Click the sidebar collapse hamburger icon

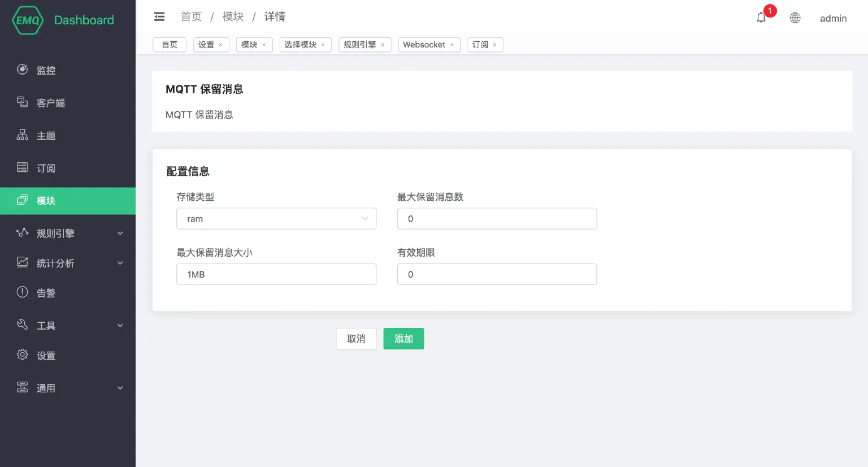click(159, 16)
